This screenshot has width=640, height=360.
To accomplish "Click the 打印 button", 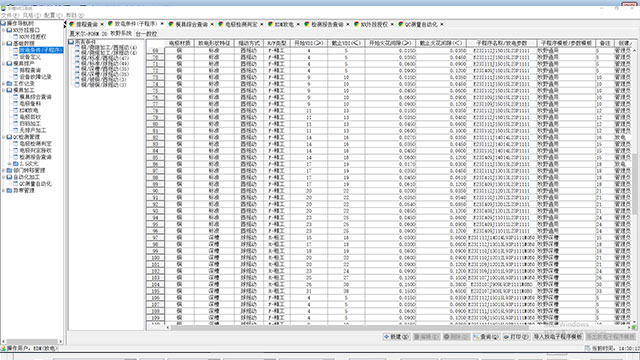I will pos(516,337).
